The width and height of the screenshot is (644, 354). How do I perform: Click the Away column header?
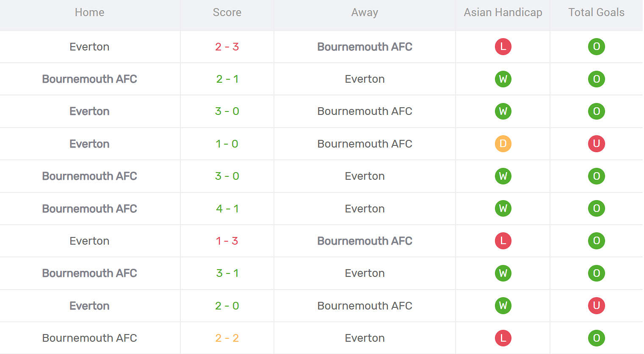pos(365,13)
